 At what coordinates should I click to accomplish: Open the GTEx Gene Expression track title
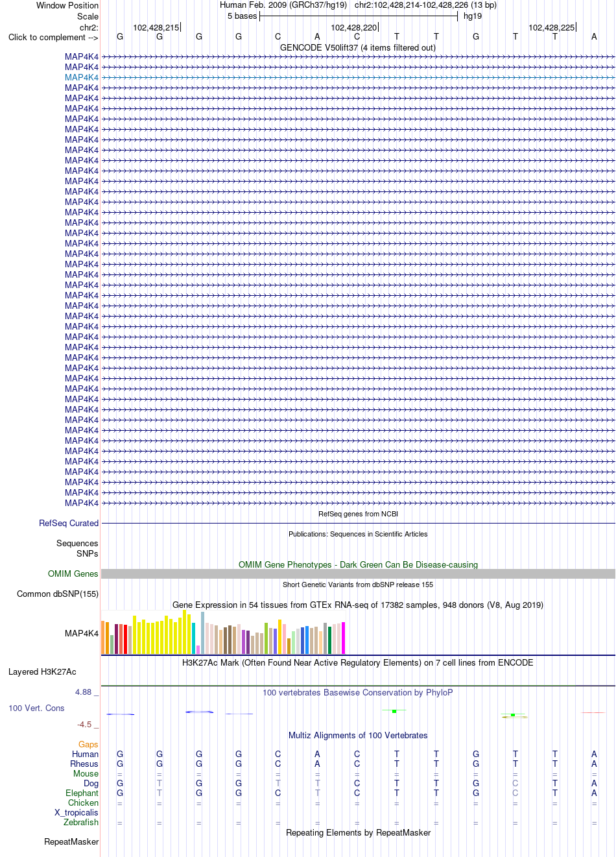[358, 605]
